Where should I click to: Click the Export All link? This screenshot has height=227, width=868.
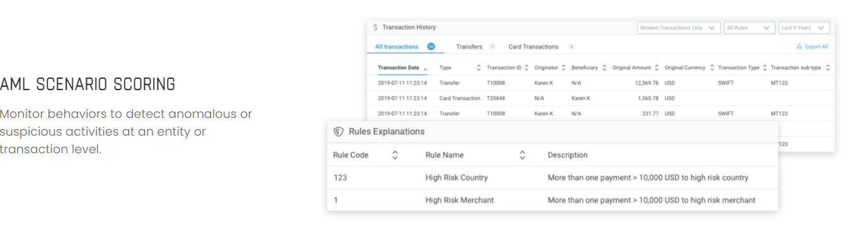tap(816, 47)
